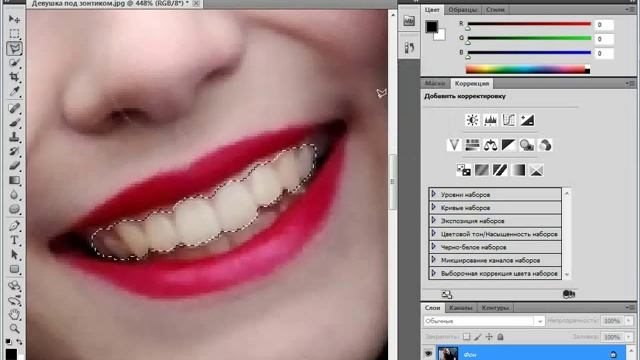
Task: Add a Color Balance adjustment
Action: pyautogui.click(x=490, y=145)
